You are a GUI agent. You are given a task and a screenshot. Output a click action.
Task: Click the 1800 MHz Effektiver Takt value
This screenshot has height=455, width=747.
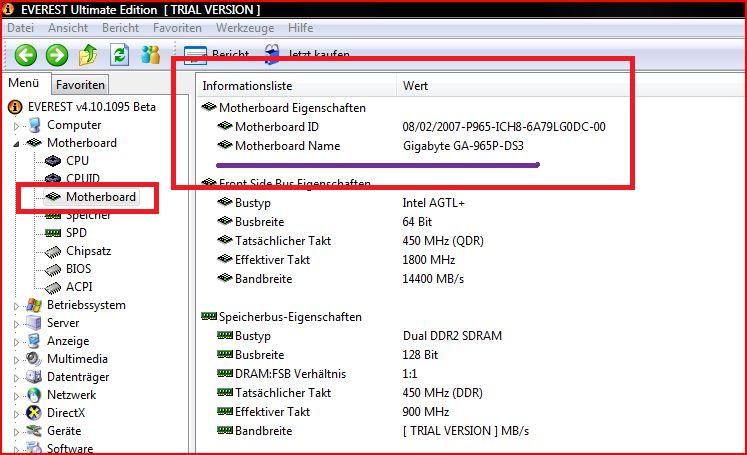point(428,260)
